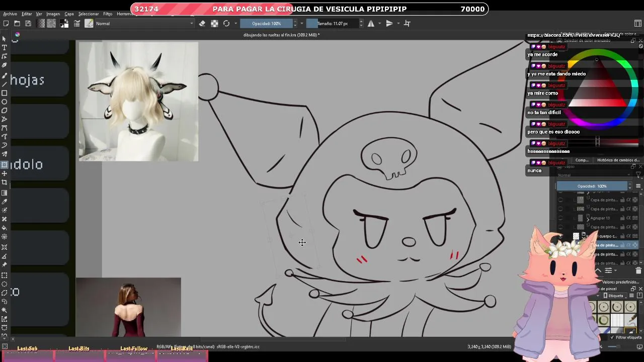Viewport: 644px width, 362px height.
Task: Select the Line tool
Action: (x=5, y=84)
